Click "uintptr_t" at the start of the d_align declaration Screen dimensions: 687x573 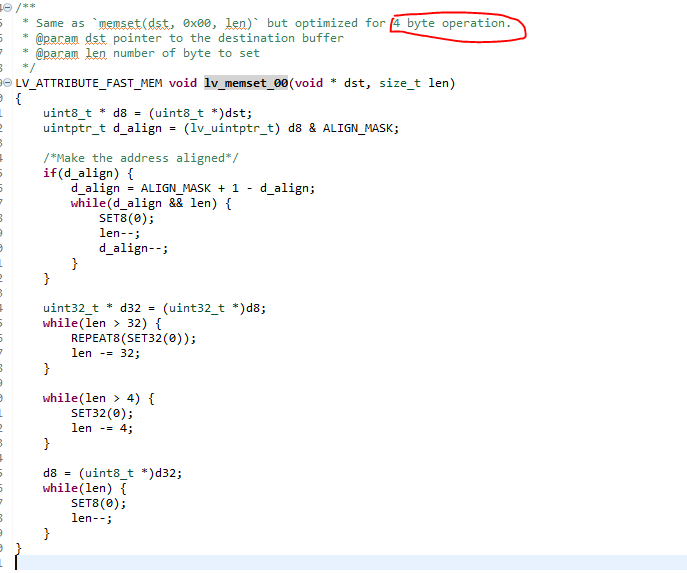click(74, 128)
